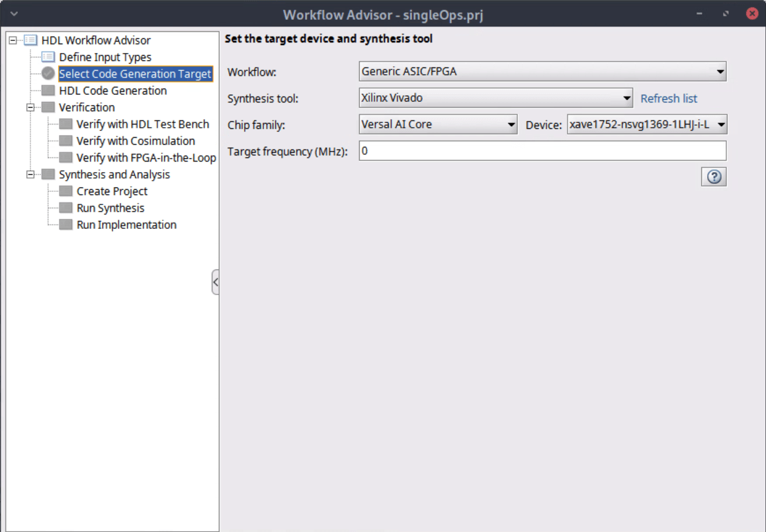
Task: Collapse the Synthesis and Analysis tree node
Action: [x=30, y=175]
